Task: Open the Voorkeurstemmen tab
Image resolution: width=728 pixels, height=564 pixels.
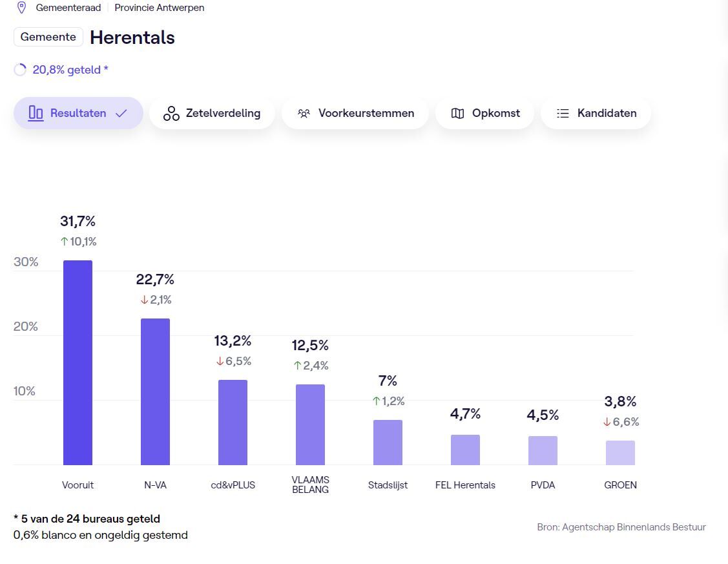Action: (x=355, y=113)
